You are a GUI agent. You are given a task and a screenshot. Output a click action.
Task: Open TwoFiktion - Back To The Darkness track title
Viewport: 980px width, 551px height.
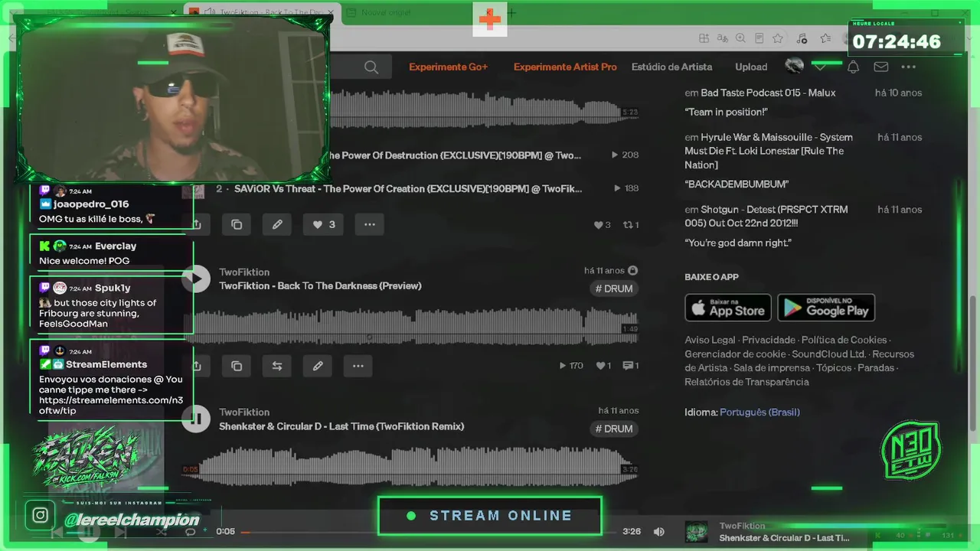[x=320, y=285]
